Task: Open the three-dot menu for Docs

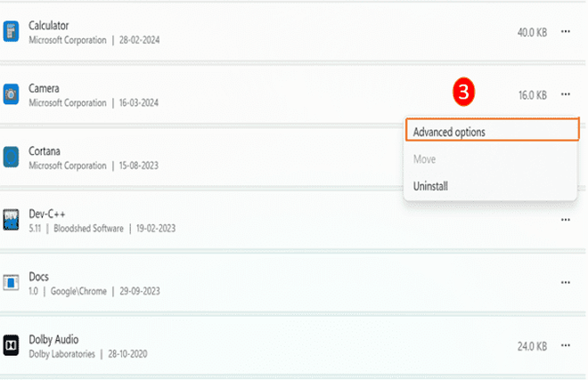Action: click(565, 283)
